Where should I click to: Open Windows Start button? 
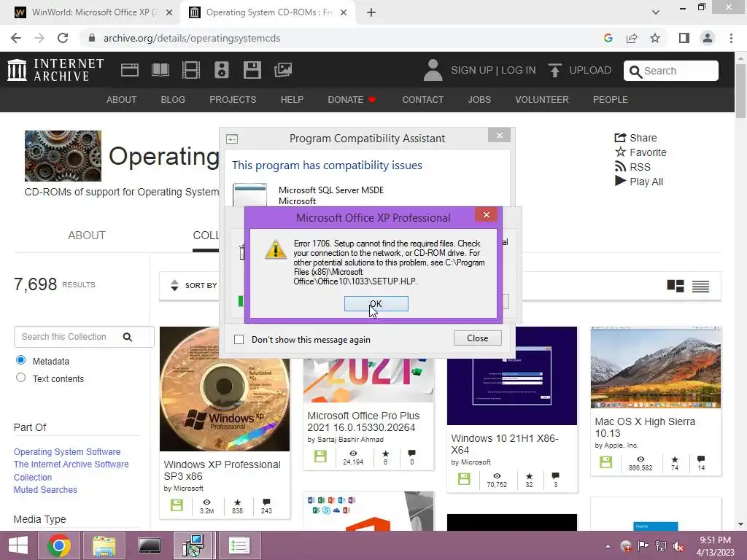pyautogui.click(x=18, y=545)
